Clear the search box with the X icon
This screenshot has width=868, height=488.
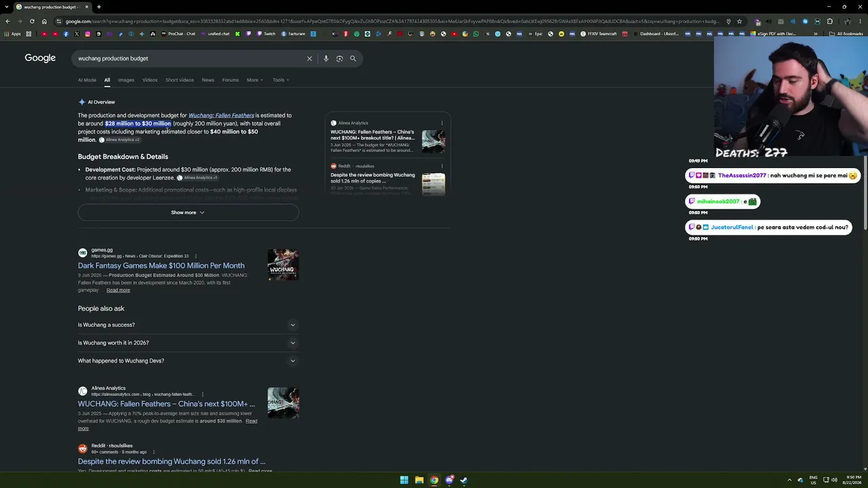click(309, 58)
